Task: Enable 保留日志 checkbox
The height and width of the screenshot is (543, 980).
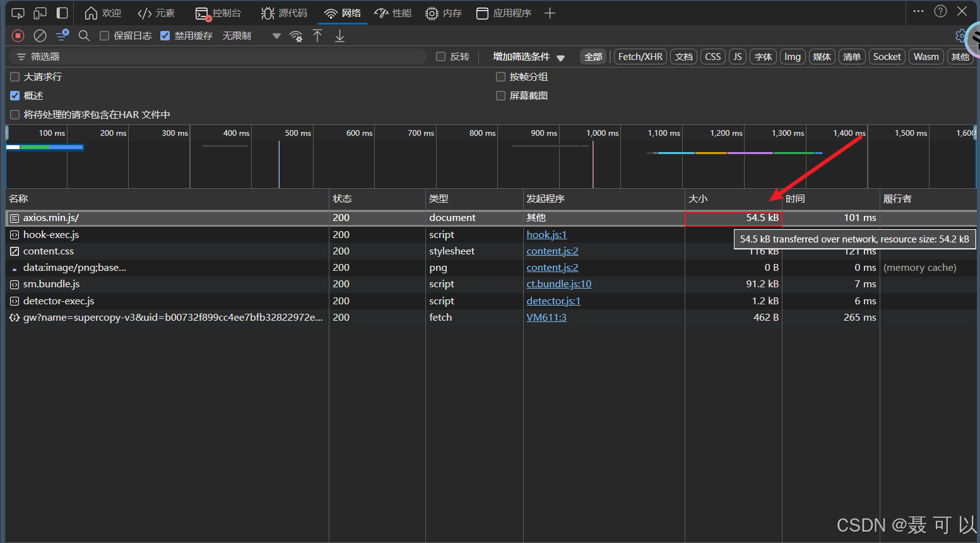Action: click(x=105, y=36)
